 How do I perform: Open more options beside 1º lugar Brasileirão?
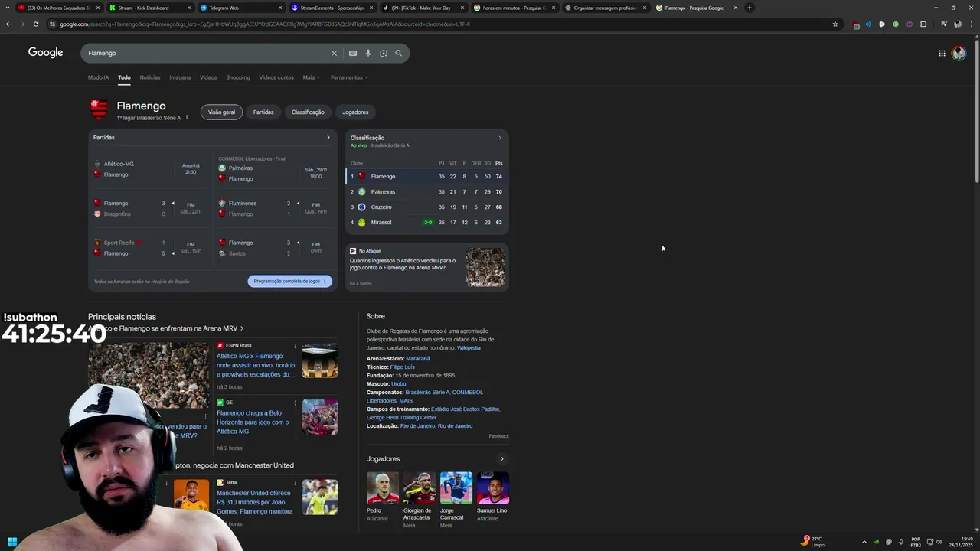(187, 118)
